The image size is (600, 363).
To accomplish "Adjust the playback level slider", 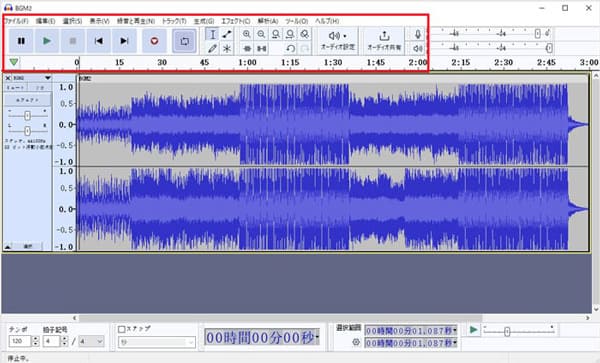I will click(549, 48).
